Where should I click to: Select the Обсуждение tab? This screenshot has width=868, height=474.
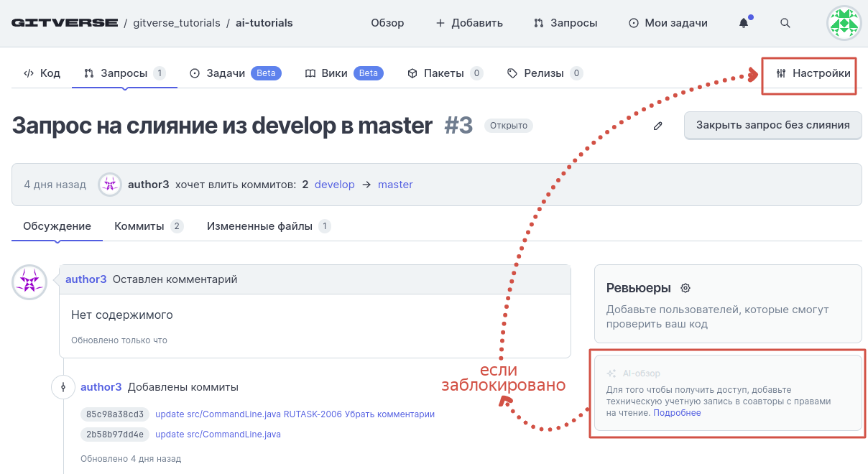pos(57,226)
